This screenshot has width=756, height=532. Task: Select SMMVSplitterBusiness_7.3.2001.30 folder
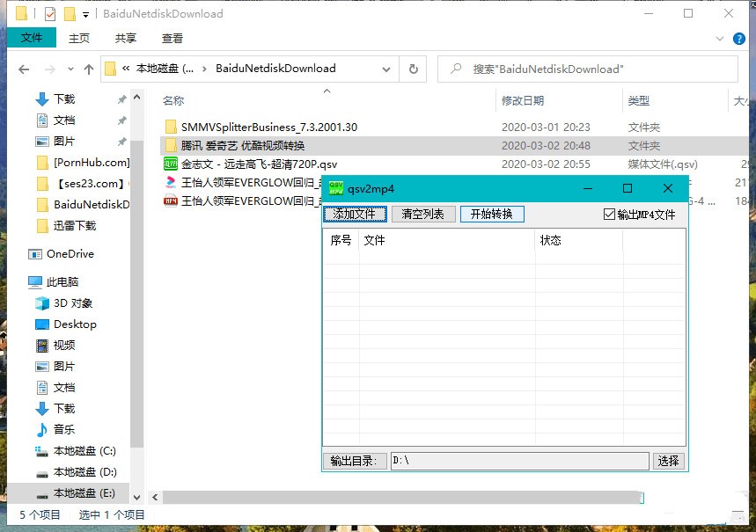pos(269,128)
